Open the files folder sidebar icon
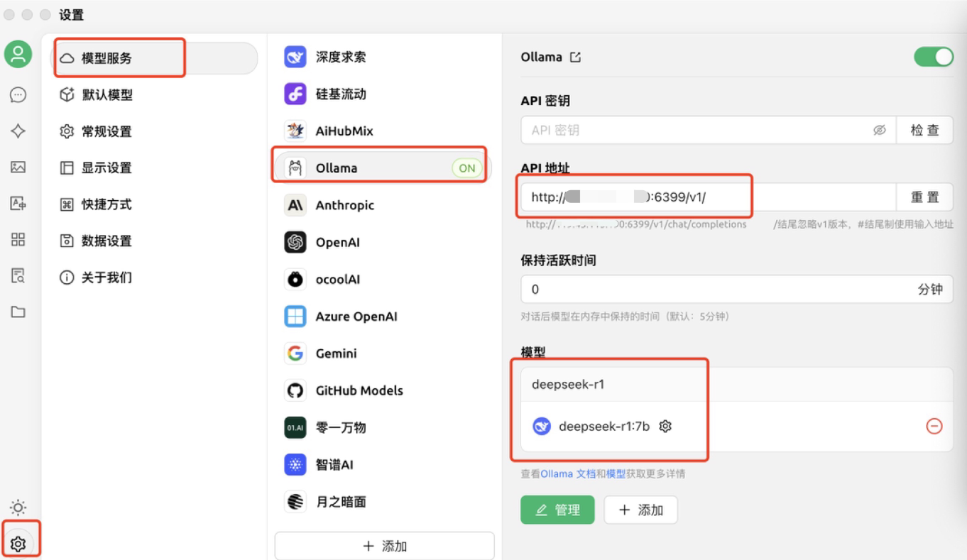 (x=18, y=312)
